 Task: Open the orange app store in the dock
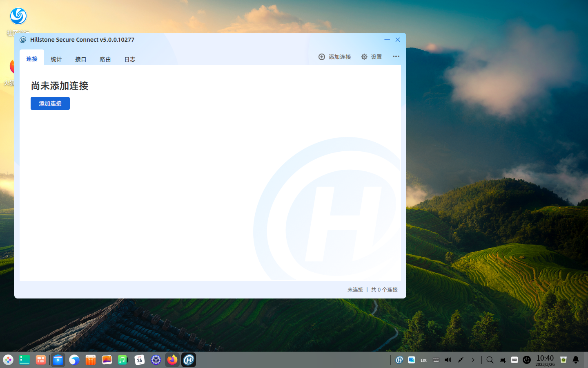tap(91, 360)
